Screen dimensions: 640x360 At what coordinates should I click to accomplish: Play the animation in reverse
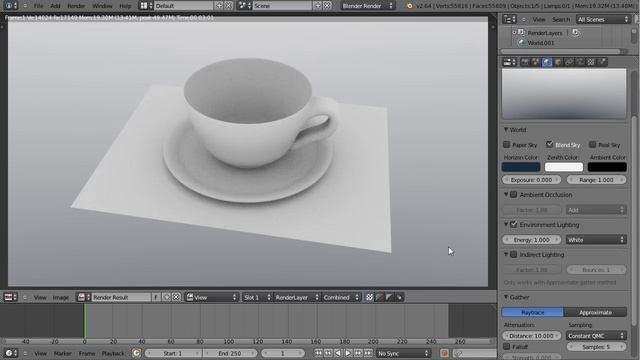pos(338,353)
